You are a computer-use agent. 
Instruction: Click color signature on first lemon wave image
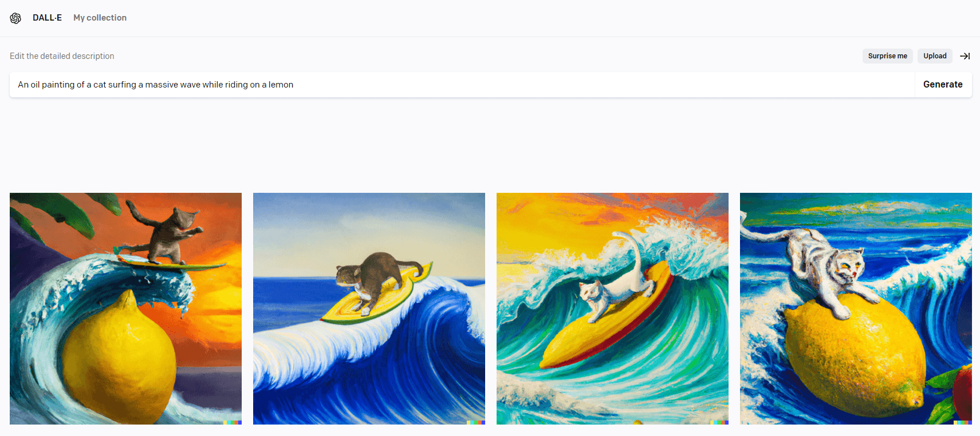233,422
